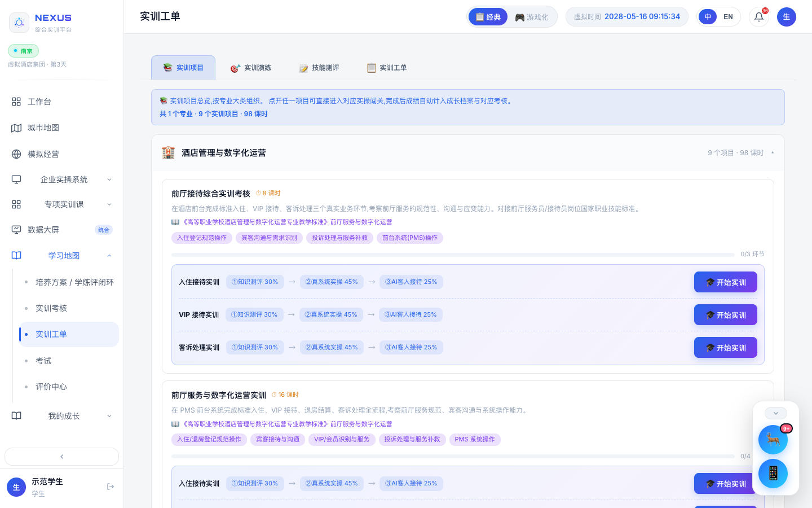
Task: Click ②真系统实操 45% step in VIP 接待实训
Action: pos(331,315)
